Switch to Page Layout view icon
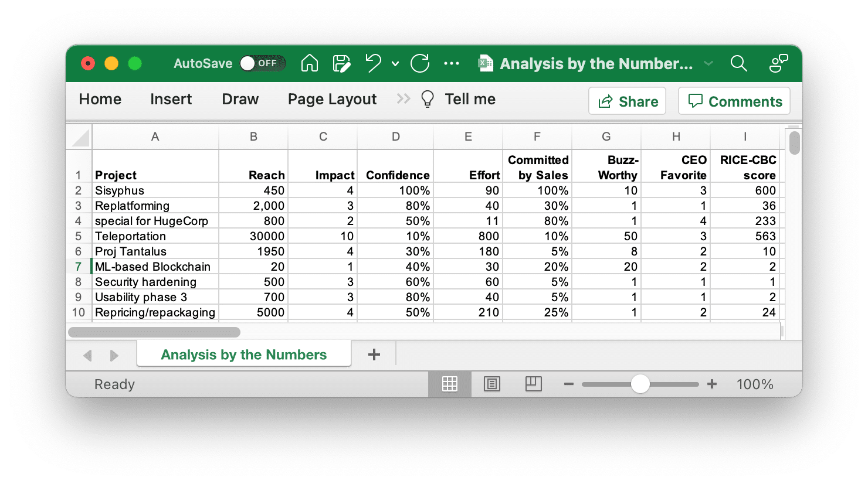 tap(491, 384)
